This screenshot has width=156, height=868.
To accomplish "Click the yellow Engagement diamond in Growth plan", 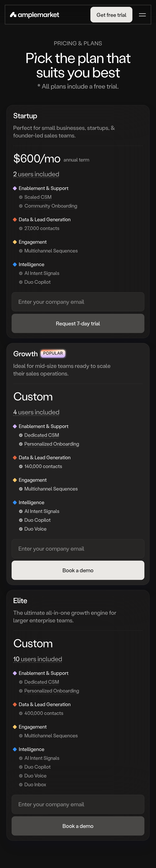I will [x=15, y=480].
